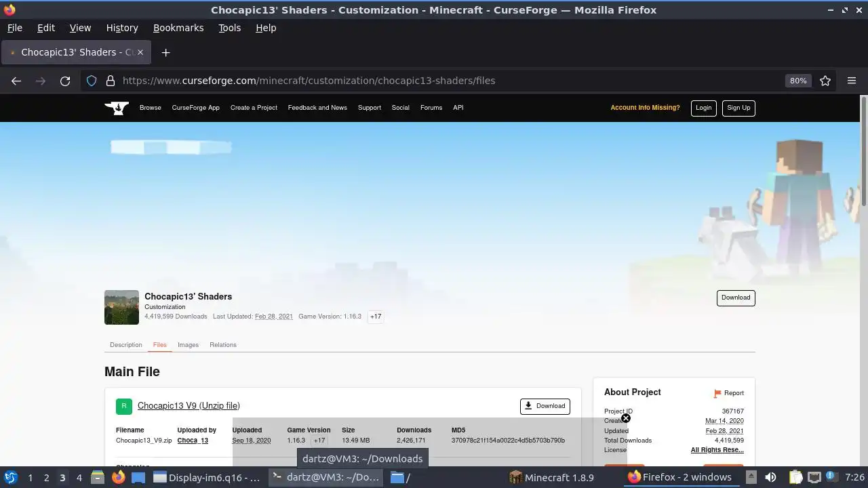The image size is (868, 488).
Task: Select the Chocapic13' Shaders browser tab
Action: point(76,52)
